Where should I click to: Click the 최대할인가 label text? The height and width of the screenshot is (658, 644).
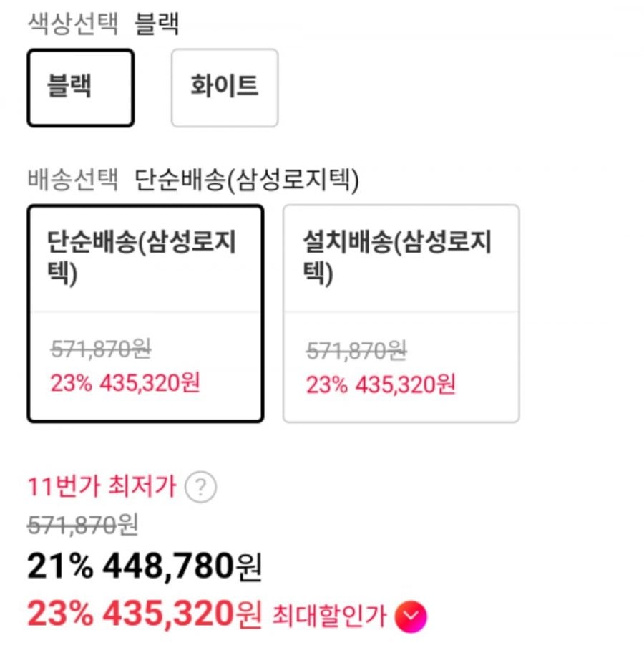click(329, 616)
